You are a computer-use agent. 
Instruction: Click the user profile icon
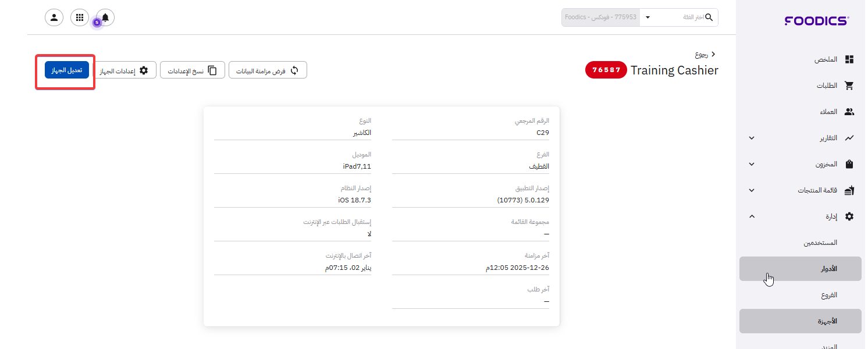(x=54, y=17)
